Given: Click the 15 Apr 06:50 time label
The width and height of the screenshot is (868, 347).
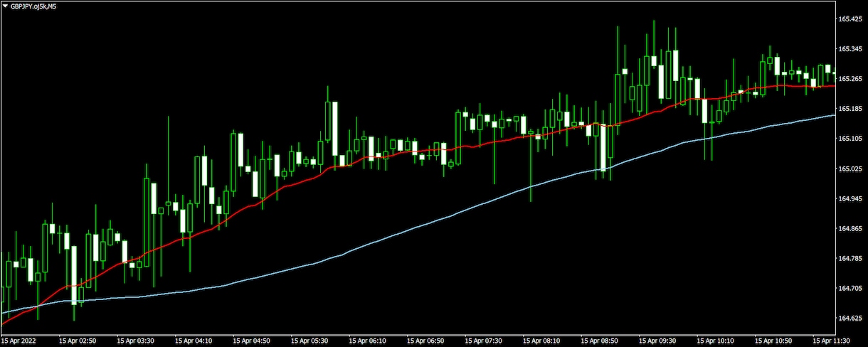Looking at the screenshot, I should (425, 341).
